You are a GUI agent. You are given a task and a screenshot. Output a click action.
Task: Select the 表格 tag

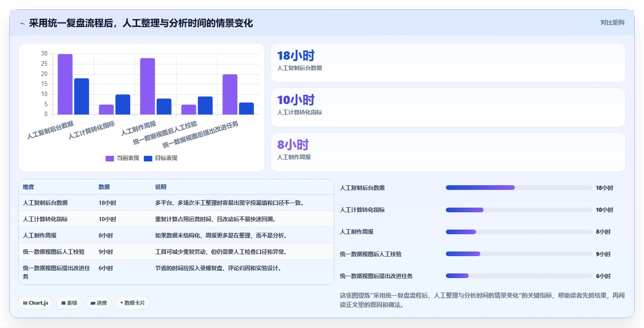[69, 303]
